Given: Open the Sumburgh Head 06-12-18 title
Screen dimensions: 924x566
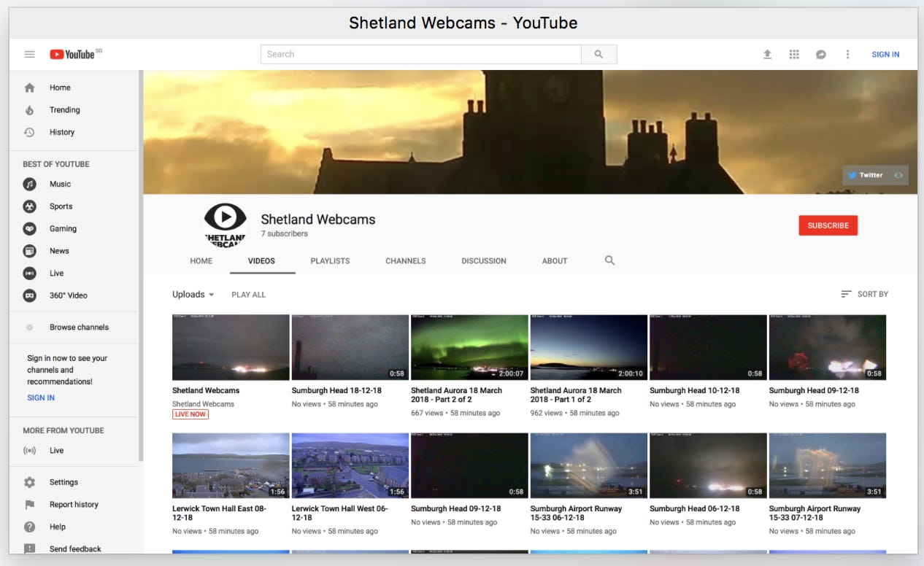Looking at the screenshot, I should (x=695, y=509).
